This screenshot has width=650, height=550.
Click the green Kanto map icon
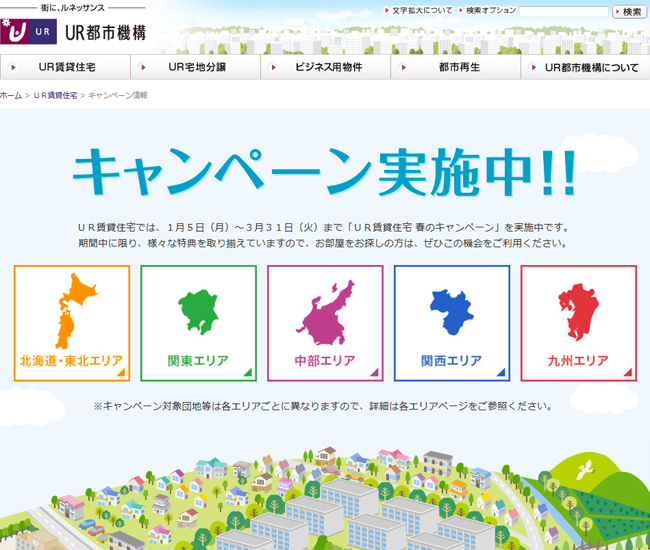(x=198, y=312)
